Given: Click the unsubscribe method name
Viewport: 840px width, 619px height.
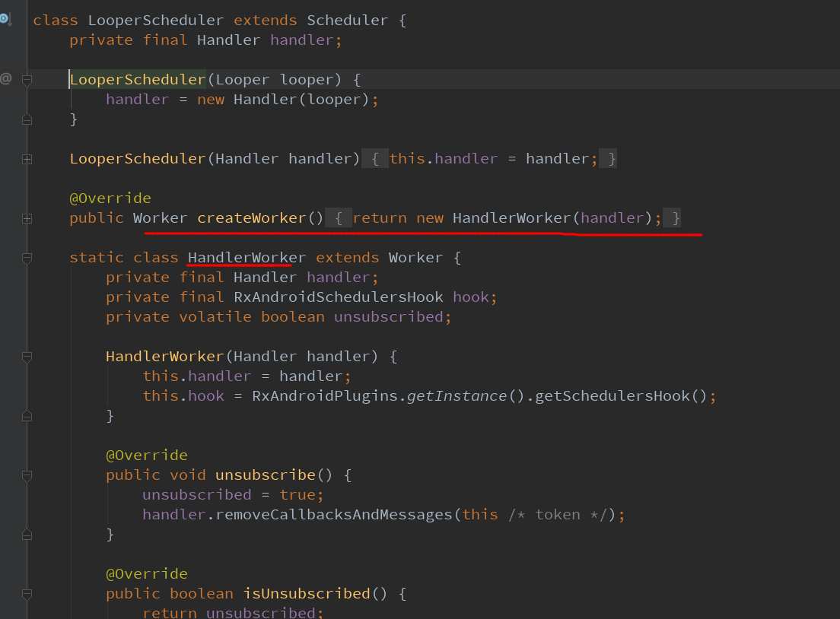Looking at the screenshot, I should (266, 475).
